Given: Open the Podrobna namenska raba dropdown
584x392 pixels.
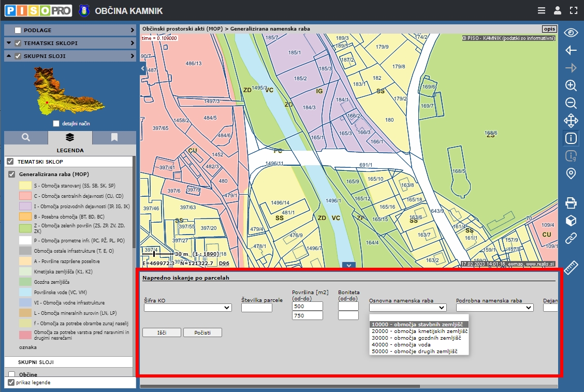Looking at the screenshot, I should pyautogui.click(x=494, y=308).
